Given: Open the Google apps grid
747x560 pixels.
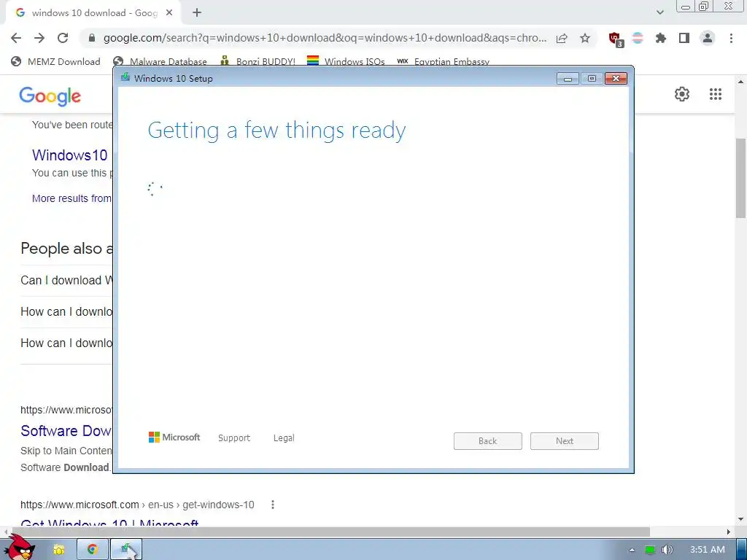Looking at the screenshot, I should (x=716, y=94).
